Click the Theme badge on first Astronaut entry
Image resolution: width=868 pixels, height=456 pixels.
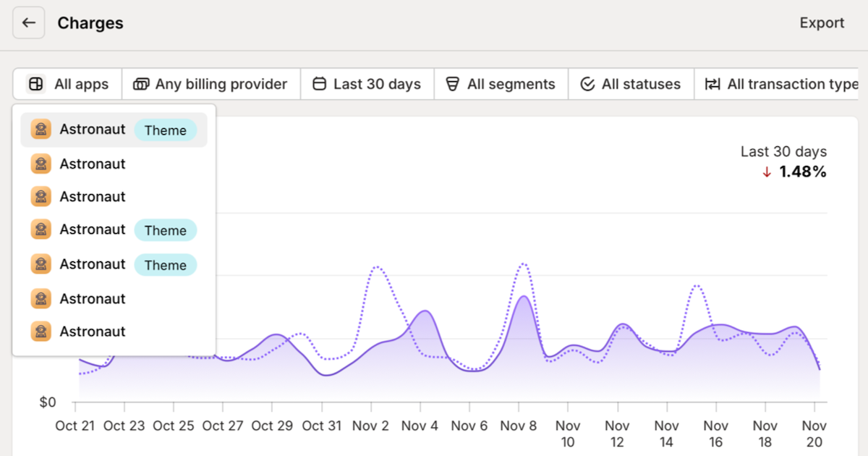(165, 130)
